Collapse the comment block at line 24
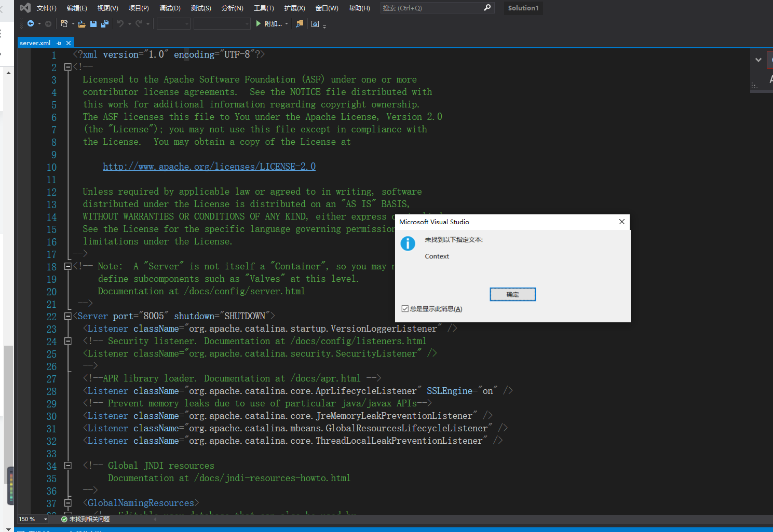Screen dimensions: 773x532 tap(67, 341)
